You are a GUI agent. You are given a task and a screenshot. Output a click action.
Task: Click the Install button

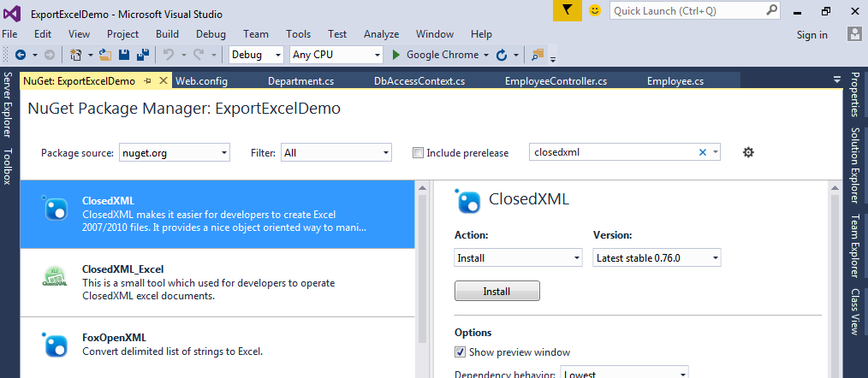[x=497, y=291]
